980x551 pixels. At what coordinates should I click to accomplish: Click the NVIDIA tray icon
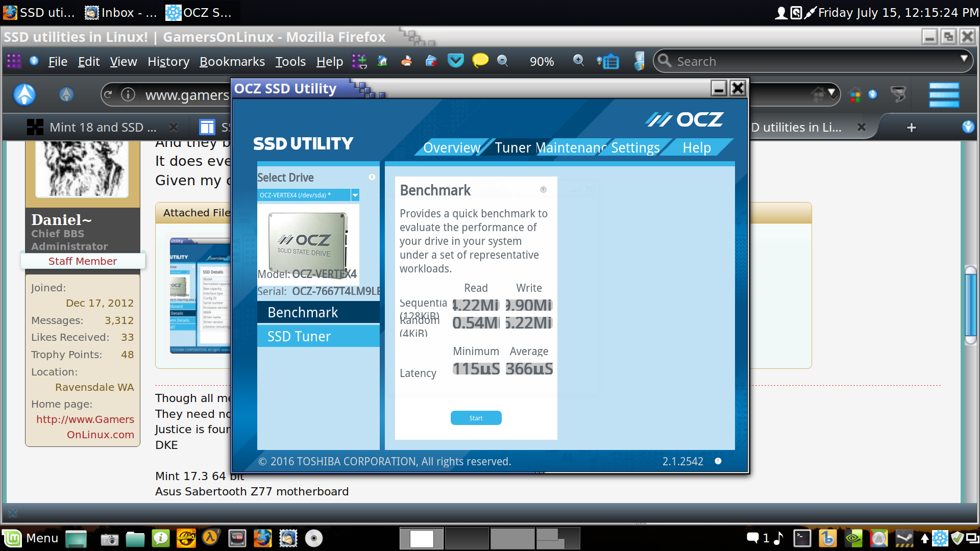pos(853,538)
